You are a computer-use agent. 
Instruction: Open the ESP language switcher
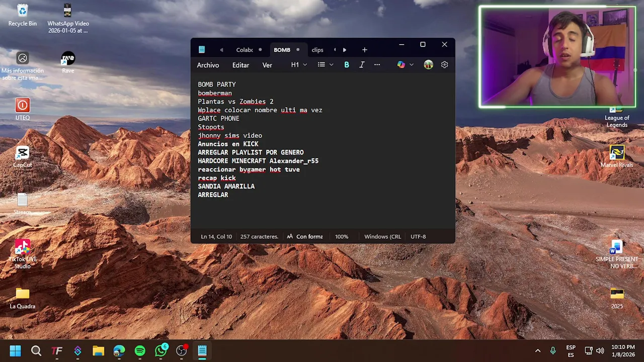coord(571,351)
